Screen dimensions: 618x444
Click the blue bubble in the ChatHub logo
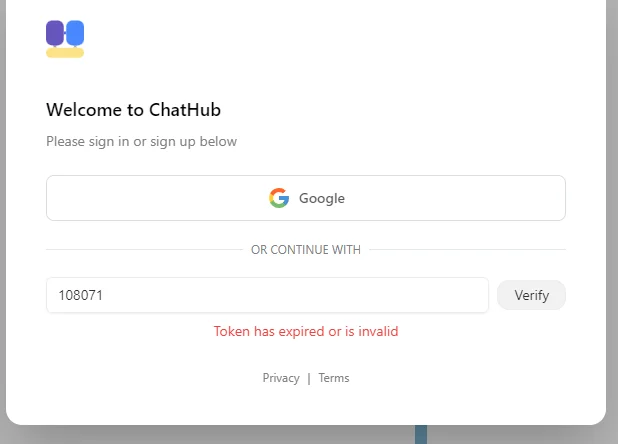(75, 33)
